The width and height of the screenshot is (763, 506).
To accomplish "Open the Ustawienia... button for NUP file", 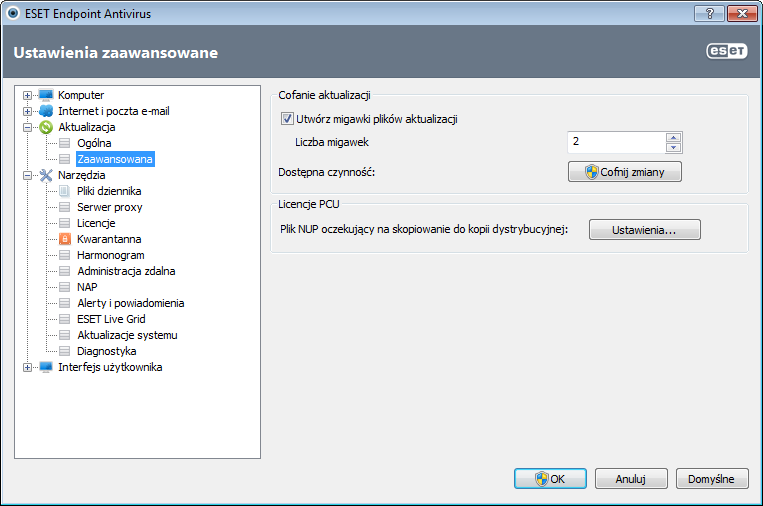I will coord(645,230).
